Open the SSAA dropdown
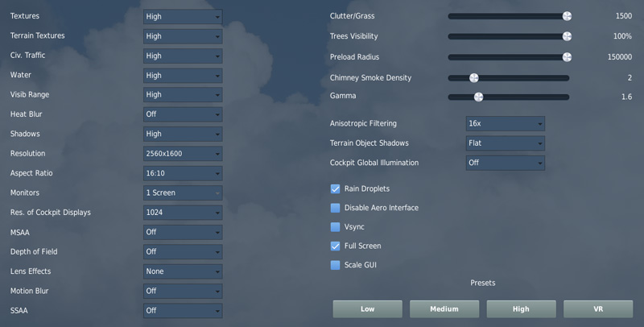The image size is (644, 327). [x=183, y=311]
